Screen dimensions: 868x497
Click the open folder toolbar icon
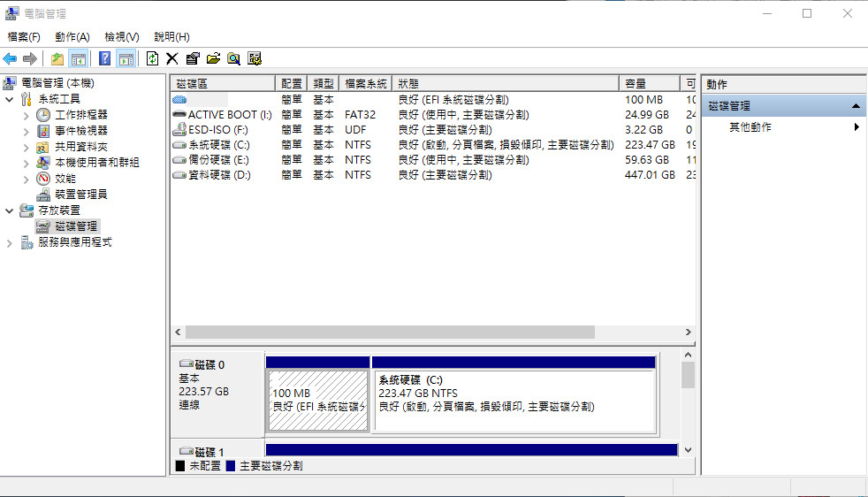(213, 58)
